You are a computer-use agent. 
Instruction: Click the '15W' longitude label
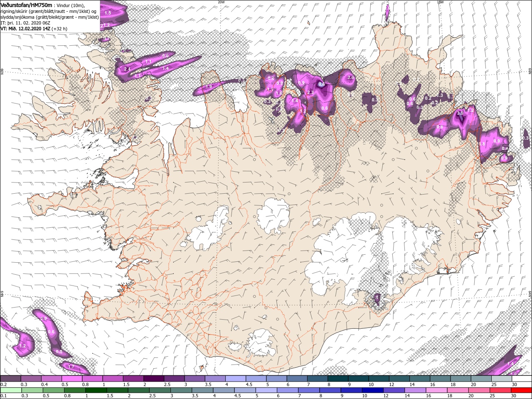coord(440,2)
